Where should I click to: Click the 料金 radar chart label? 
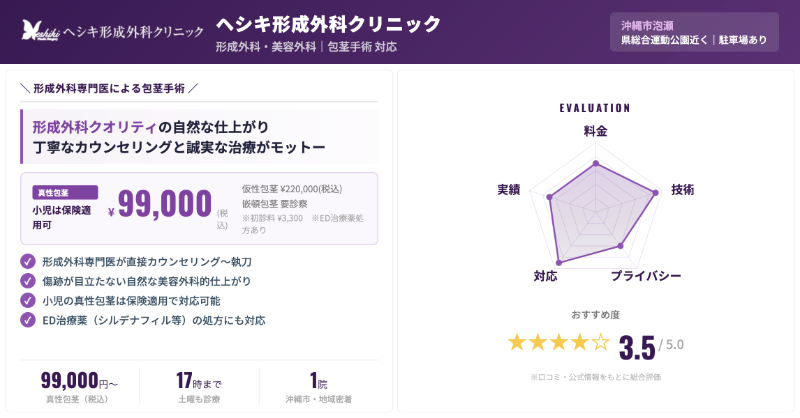(595, 131)
